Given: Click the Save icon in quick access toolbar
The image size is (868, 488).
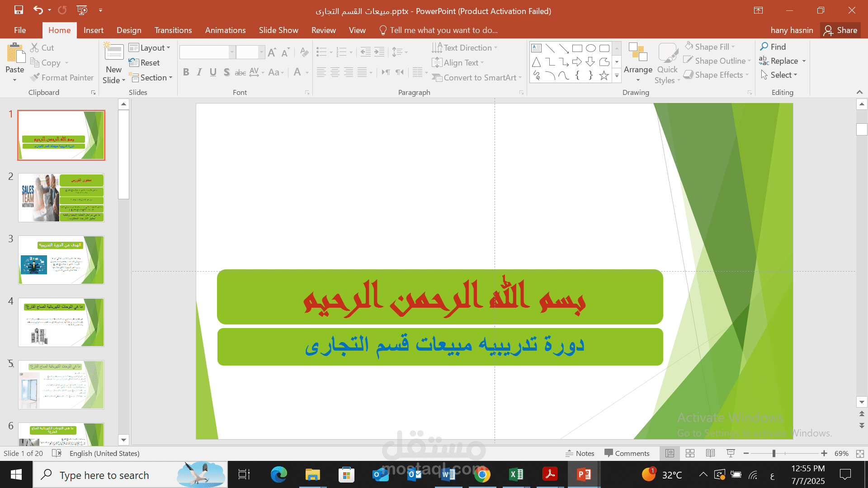Looking at the screenshot, I should [19, 10].
